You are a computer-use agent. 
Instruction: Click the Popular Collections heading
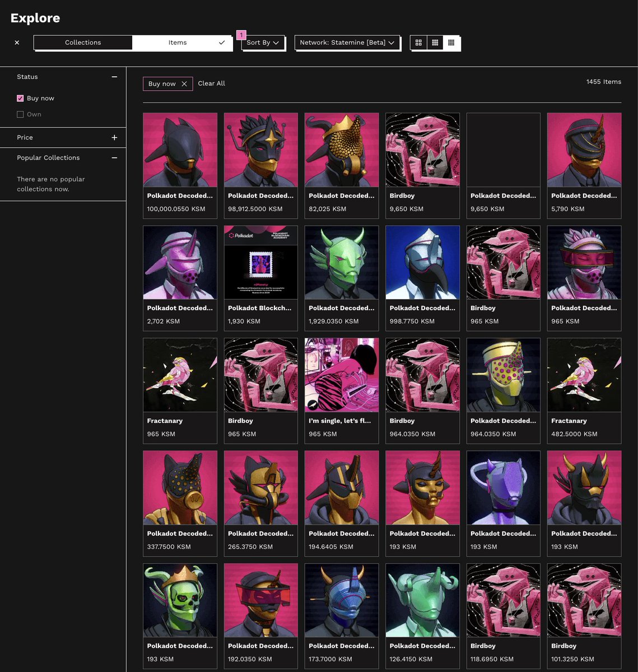coord(48,158)
